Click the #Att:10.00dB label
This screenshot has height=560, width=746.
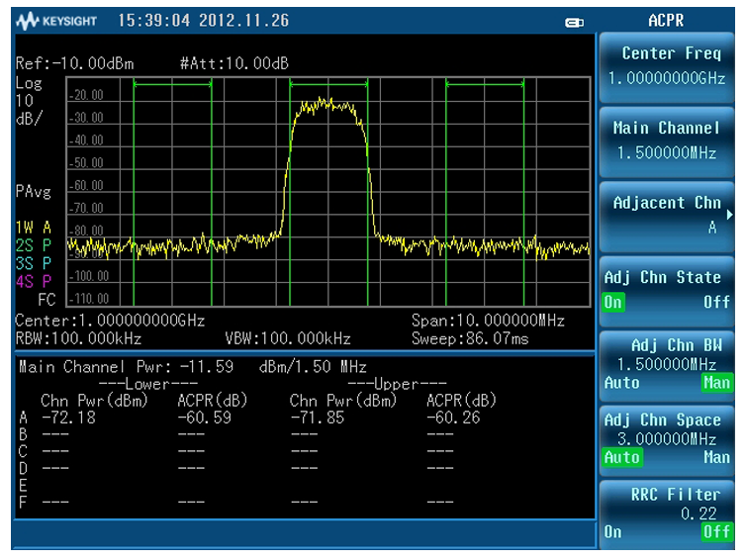click(x=234, y=63)
